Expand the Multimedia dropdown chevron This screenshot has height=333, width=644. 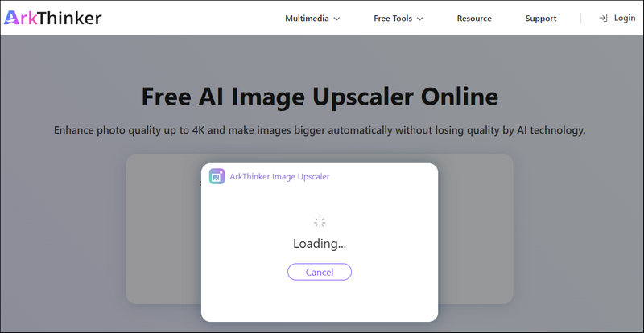coord(336,18)
